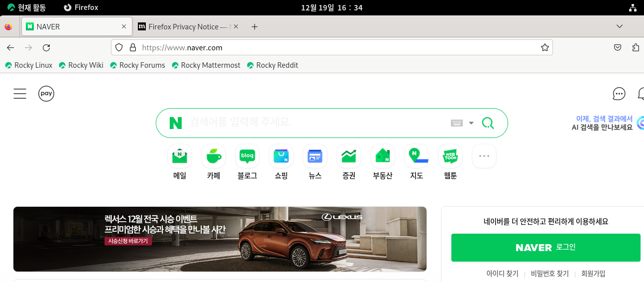This screenshot has height=282, width=644.
Task: Open a new tab with the plus button
Action: [254, 27]
